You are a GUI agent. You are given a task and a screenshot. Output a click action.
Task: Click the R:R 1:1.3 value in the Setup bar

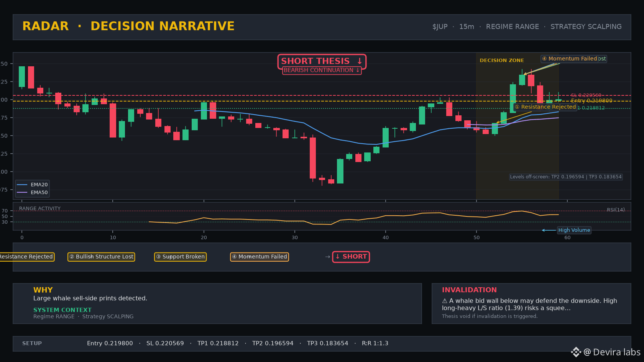(375, 343)
